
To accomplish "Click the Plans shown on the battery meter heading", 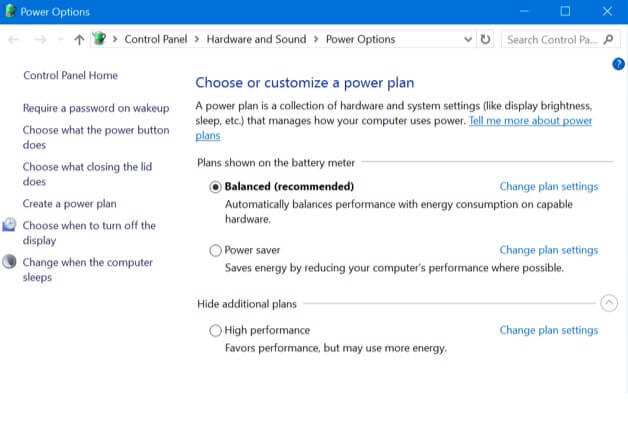I will [276, 163].
